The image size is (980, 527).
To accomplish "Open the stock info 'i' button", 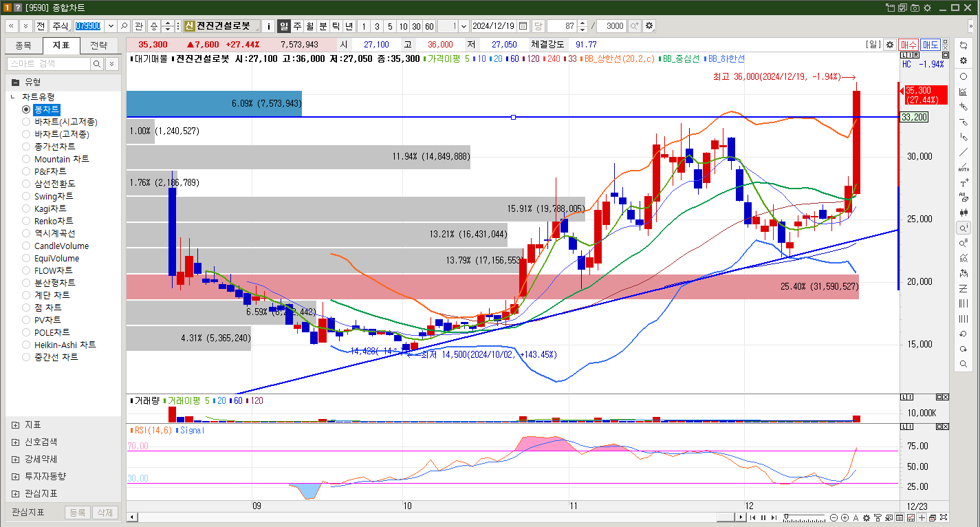I will click(x=269, y=26).
